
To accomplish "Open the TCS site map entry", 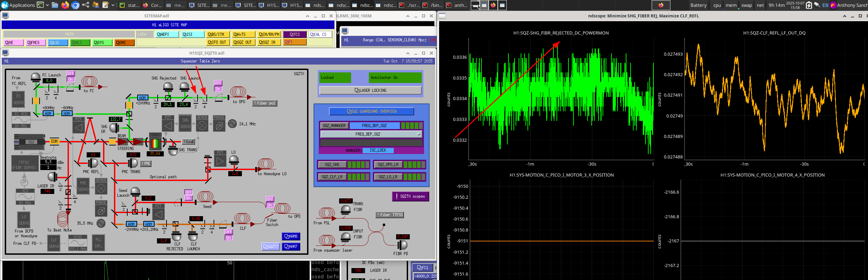I will point(295,34).
